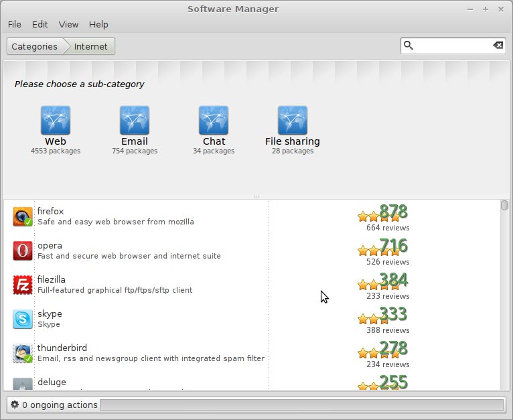Click the Thunderbird application icon
This screenshot has width=513, height=420.
click(x=23, y=354)
